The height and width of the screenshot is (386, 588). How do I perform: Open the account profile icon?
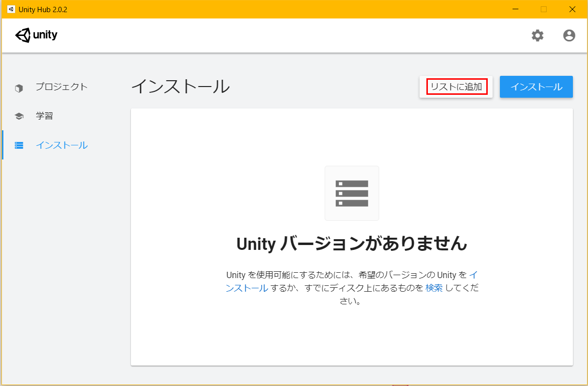click(569, 35)
